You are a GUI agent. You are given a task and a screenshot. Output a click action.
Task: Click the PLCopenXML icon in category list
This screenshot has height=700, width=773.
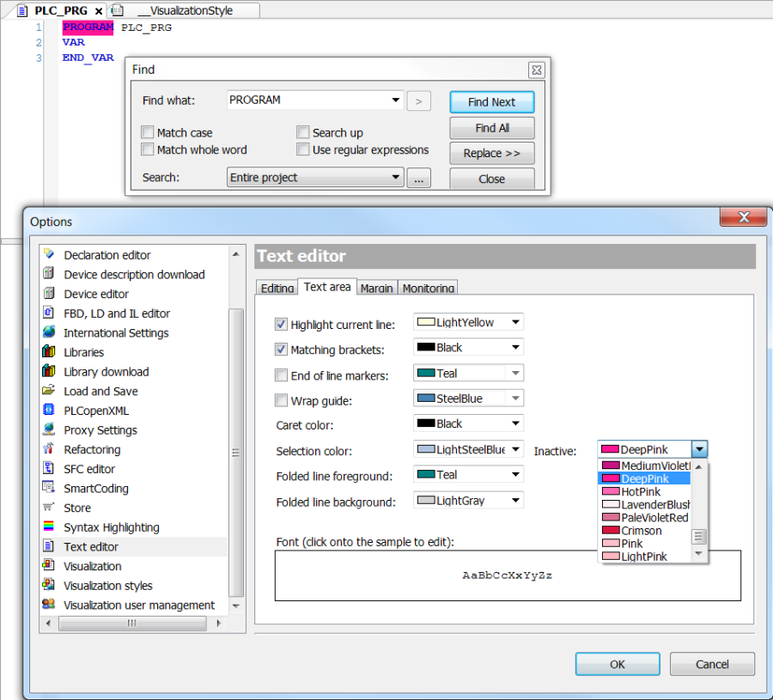click(x=49, y=411)
